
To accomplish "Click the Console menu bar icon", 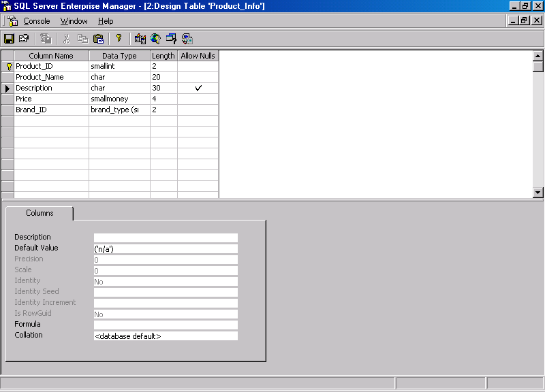I will [13, 21].
